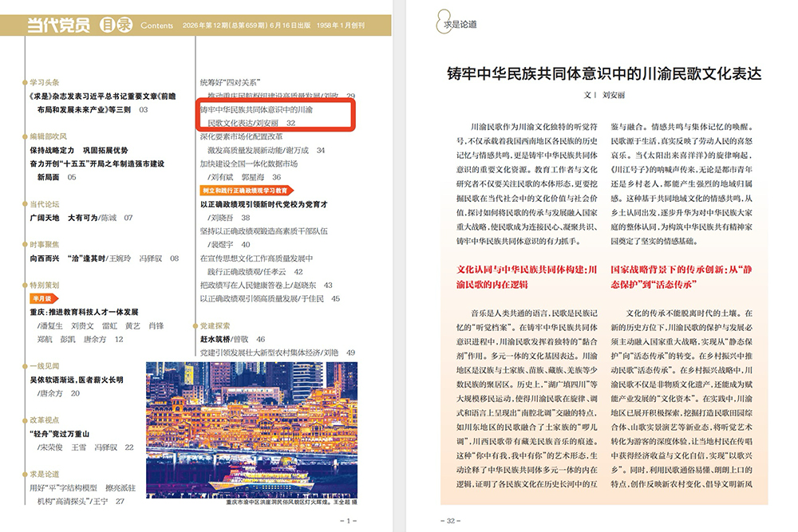Image resolution: width=798 pixels, height=532 pixels.
Task: Click the 目录 badge in the header
Action: pos(116,25)
